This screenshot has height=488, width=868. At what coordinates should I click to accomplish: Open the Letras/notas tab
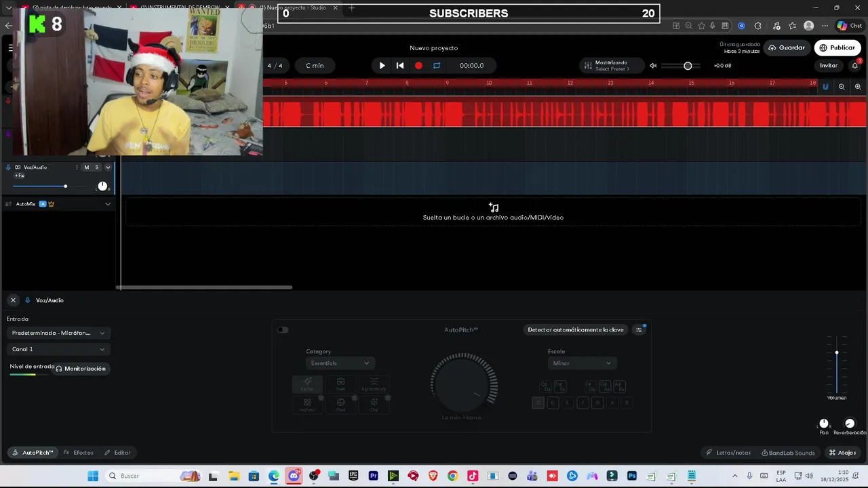[x=728, y=453]
